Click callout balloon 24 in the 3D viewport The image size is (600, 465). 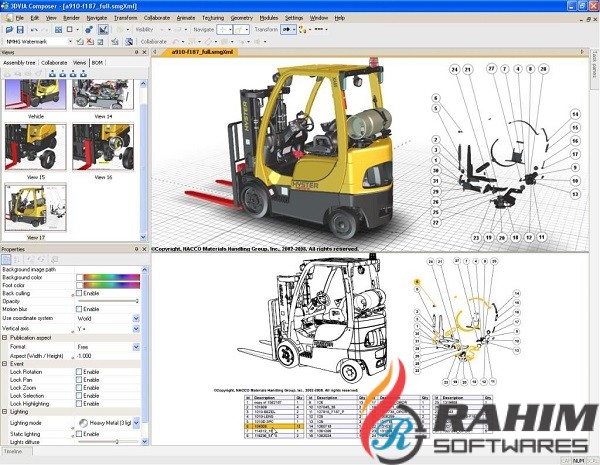(x=455, y=70)
